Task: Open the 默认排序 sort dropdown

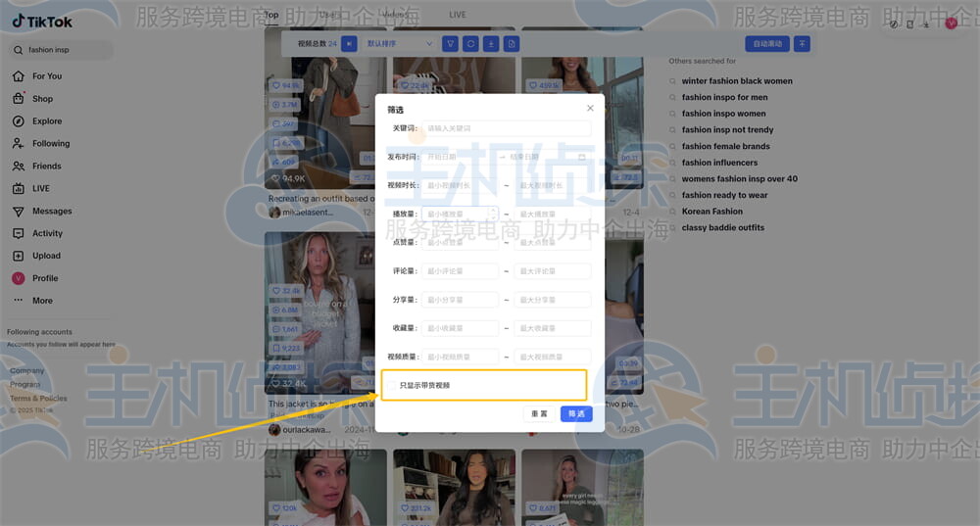Action: tap(400, 44)
